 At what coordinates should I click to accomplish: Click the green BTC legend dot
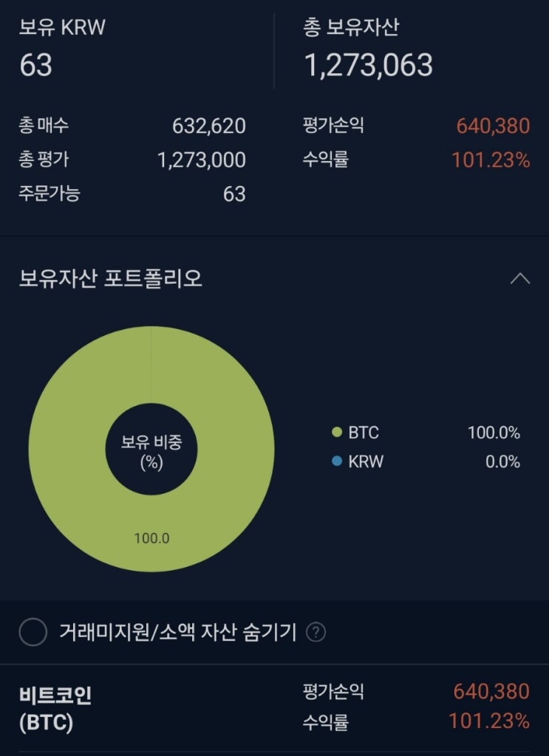[x=337, y=433]
